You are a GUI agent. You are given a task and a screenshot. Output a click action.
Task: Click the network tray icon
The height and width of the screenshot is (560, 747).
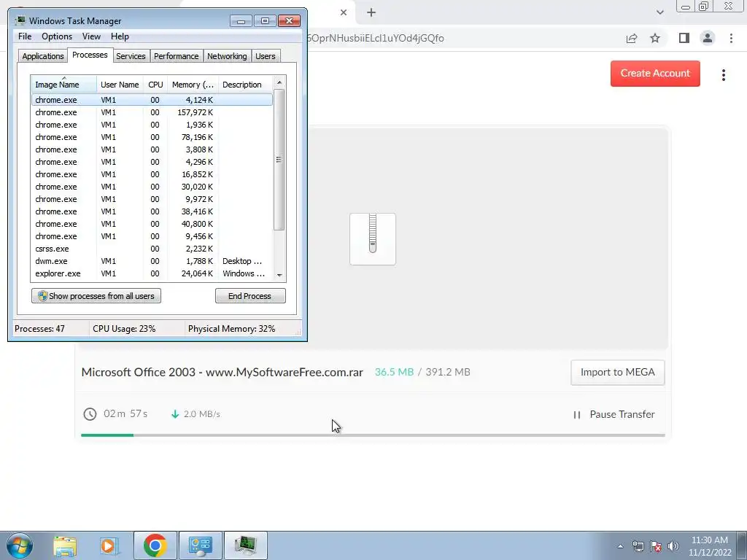(638, 547)
